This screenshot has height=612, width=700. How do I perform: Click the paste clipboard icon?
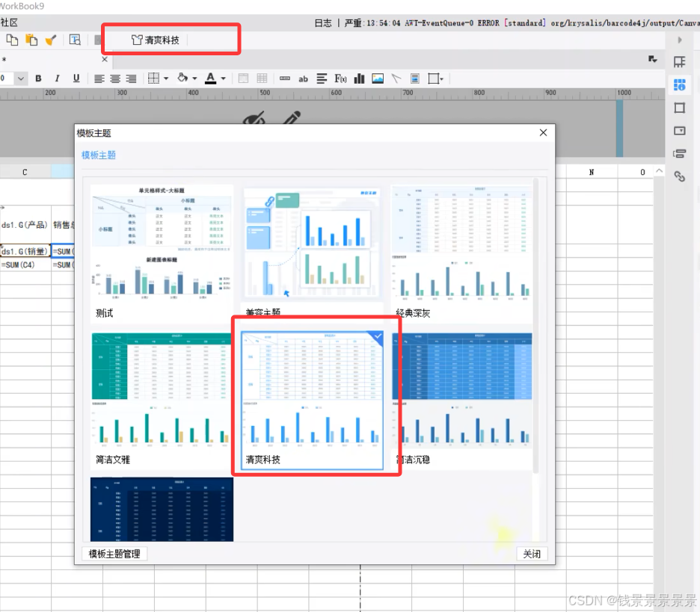pyautogui.click(x=31, y=40)
